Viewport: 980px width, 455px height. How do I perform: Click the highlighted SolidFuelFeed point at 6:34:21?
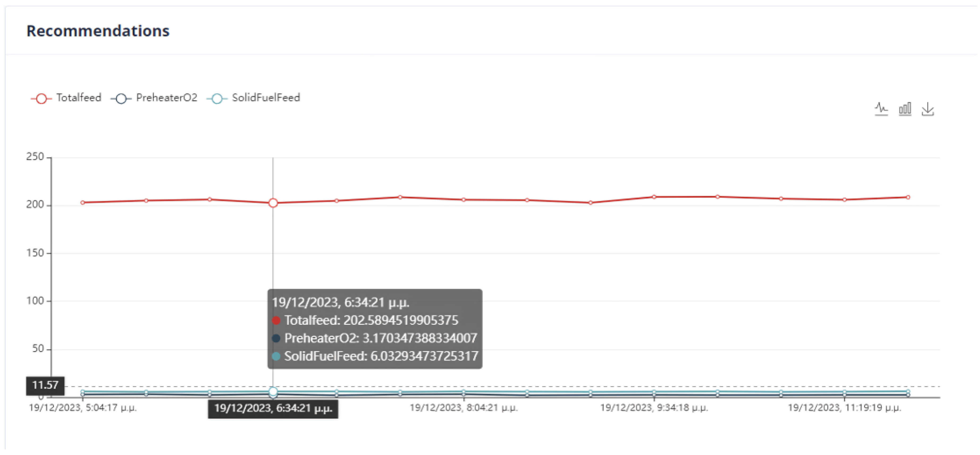click(273, 391)
